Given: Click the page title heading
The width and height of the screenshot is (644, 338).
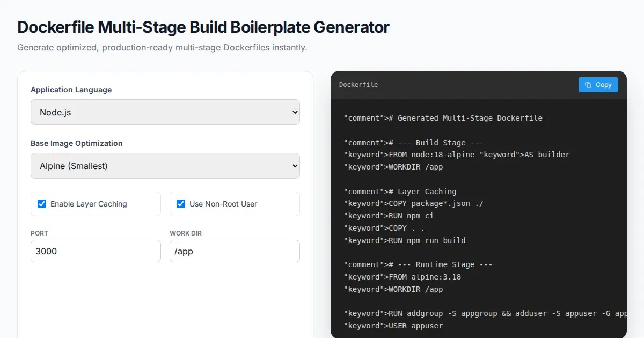Looking at the screenshot, I should [x=203, y=27].
